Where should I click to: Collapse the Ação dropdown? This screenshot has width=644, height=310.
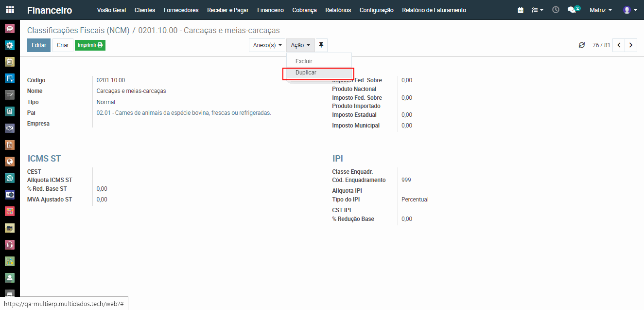(300, 45)
